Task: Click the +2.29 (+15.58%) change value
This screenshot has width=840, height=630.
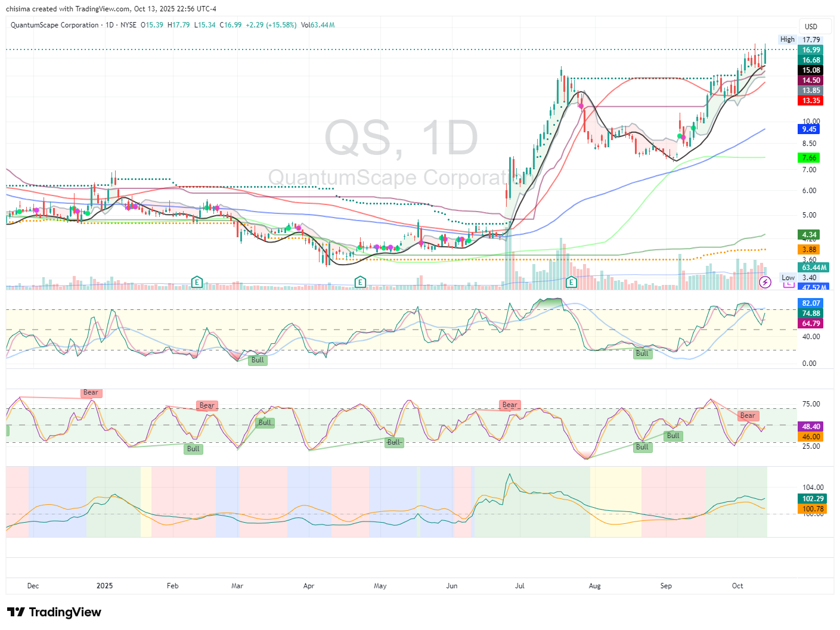Action: point(271,25)
